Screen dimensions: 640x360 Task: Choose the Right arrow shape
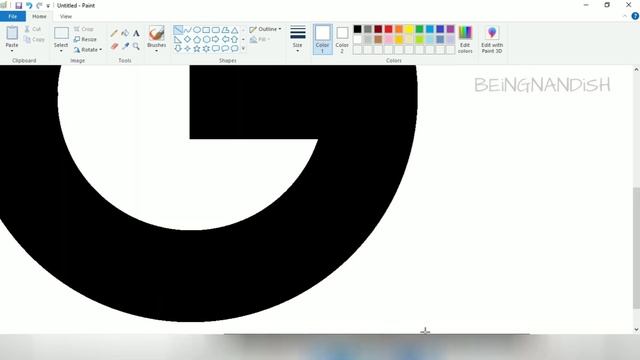(x=216, y=40)
